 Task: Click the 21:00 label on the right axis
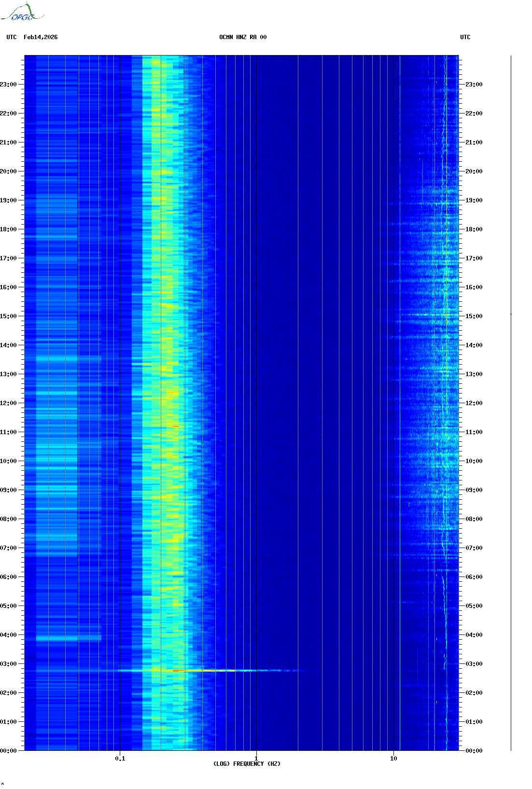point(474,142)
